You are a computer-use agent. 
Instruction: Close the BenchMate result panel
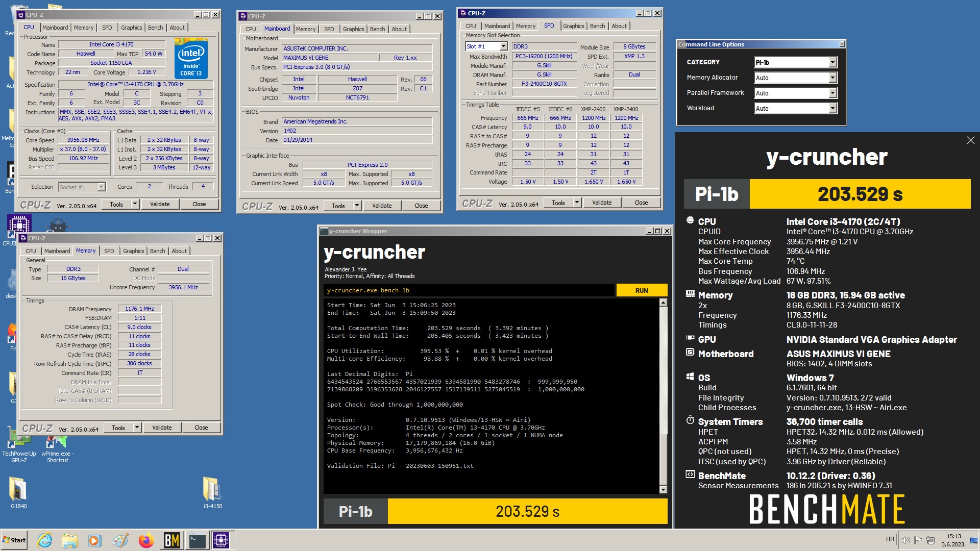coord(970,140)
